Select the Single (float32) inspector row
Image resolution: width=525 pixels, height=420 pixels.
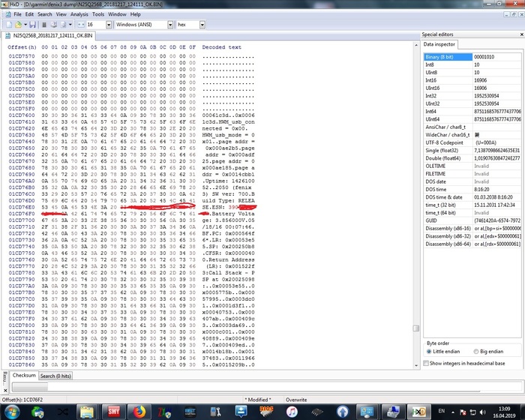coord(472,151)
